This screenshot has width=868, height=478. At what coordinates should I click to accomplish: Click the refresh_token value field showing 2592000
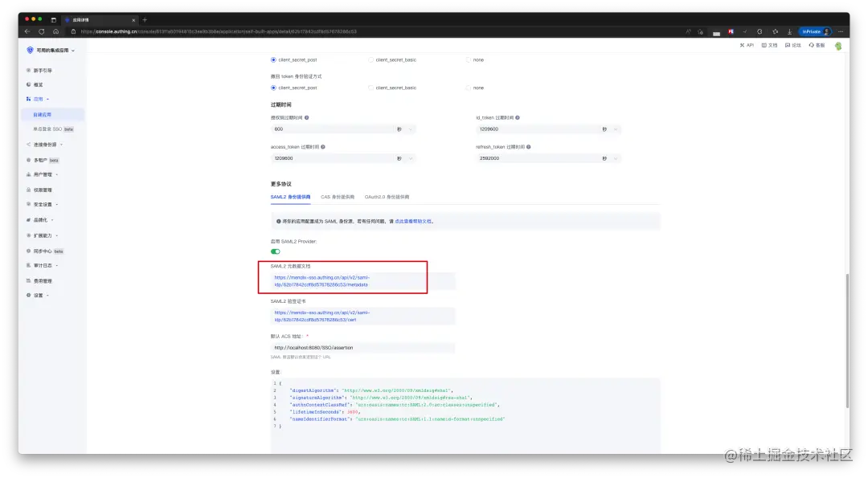click(538, 158)
